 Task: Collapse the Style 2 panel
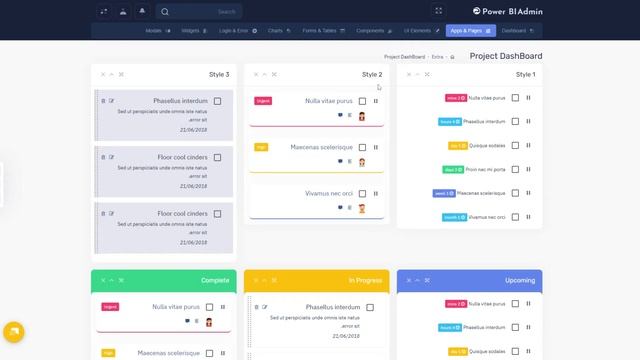(x=264, y=74)
